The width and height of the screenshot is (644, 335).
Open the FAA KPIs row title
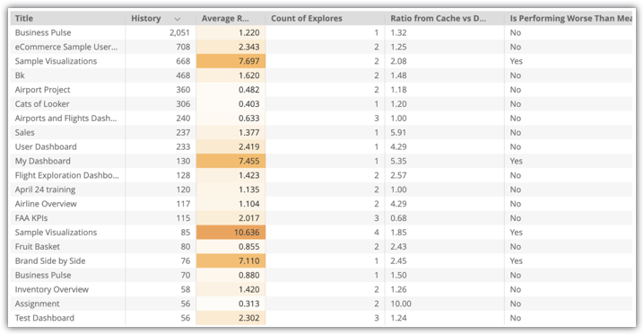coord(31,218)
